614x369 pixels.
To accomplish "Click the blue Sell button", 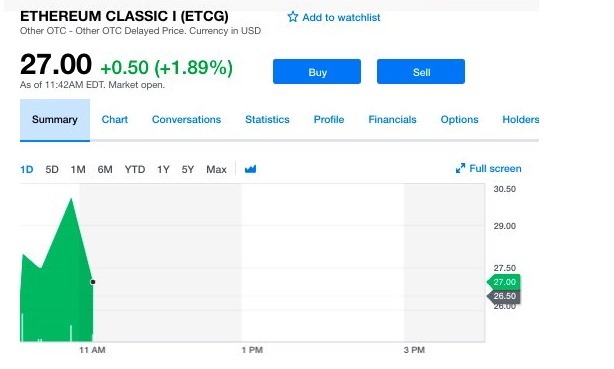I will (x=421, y=72).
